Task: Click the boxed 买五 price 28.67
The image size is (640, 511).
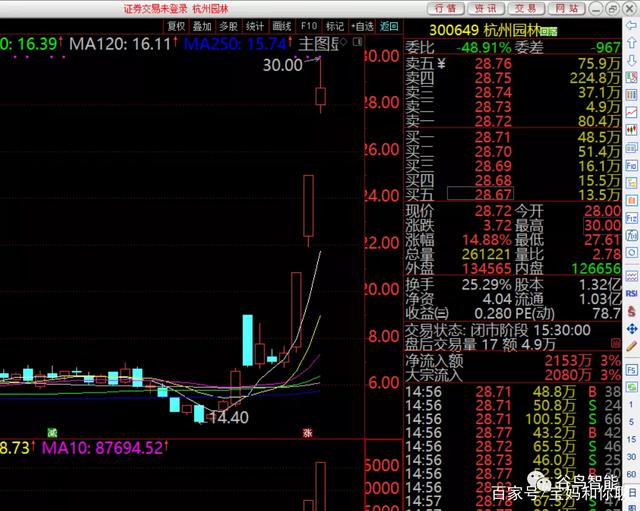Action: click(x=480, y=194)
